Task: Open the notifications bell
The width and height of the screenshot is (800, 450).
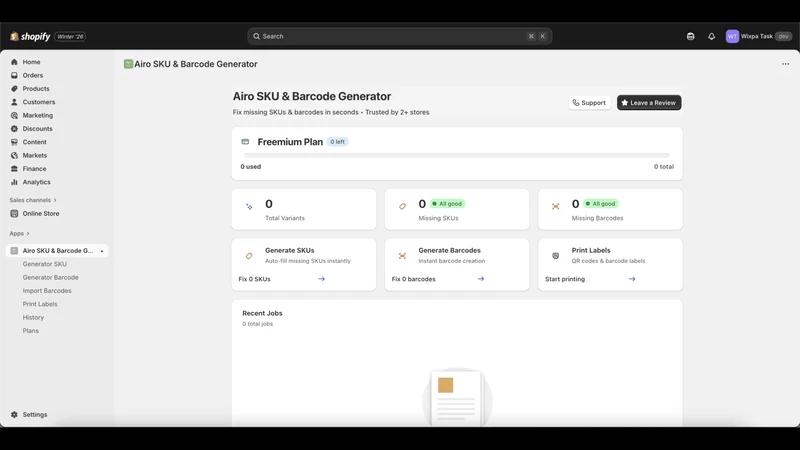Action: pyautogui.click(x=711, y=36)
